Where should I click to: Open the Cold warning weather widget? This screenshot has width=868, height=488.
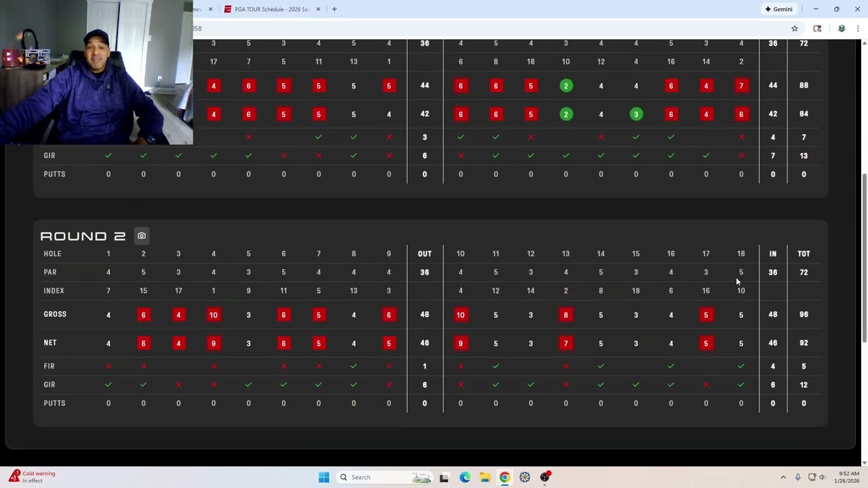click(31, 477)
